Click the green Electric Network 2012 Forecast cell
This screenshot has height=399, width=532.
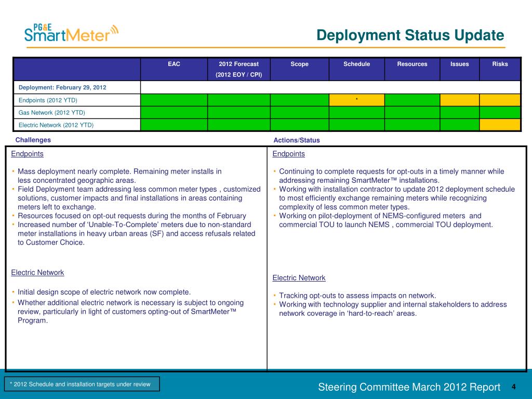coord(239,125)
